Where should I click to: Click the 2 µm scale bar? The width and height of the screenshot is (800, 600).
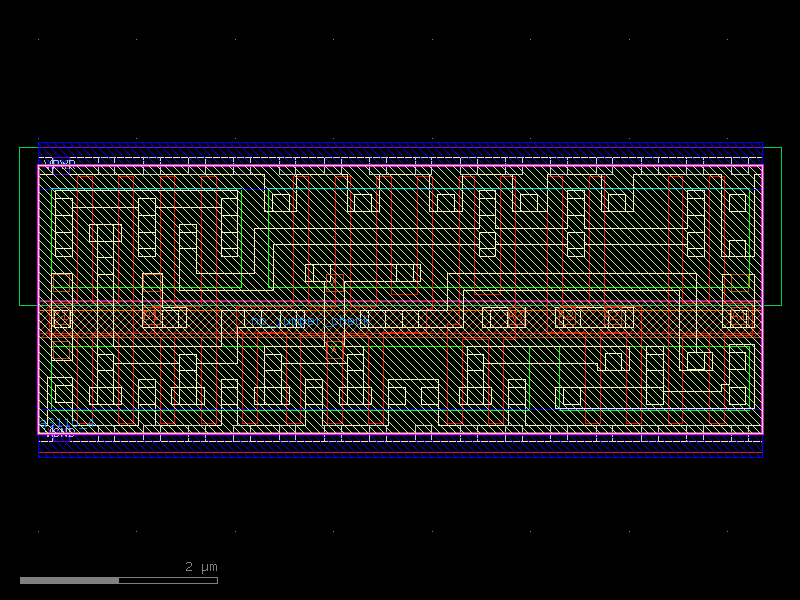120,578
